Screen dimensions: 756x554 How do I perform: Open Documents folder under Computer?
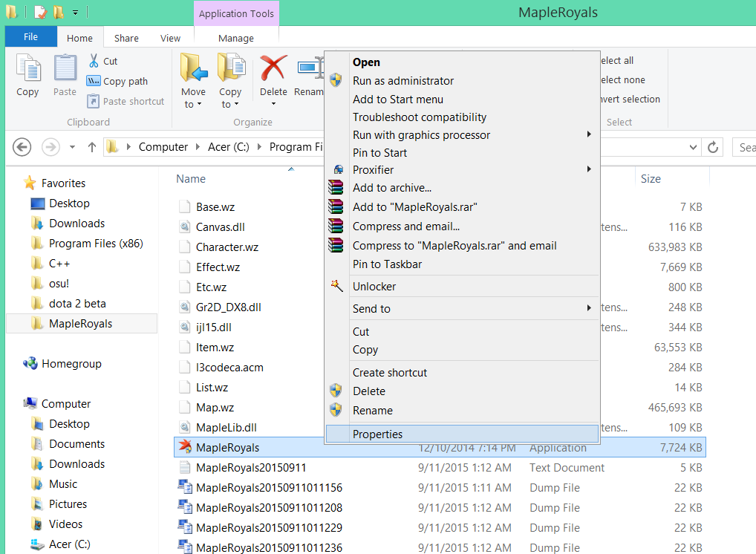68,443
